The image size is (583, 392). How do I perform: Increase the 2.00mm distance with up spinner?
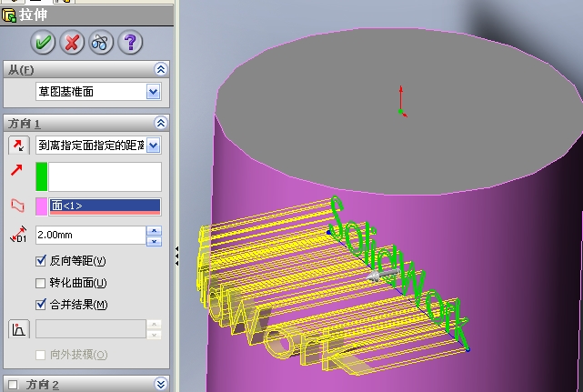point(154,231)
